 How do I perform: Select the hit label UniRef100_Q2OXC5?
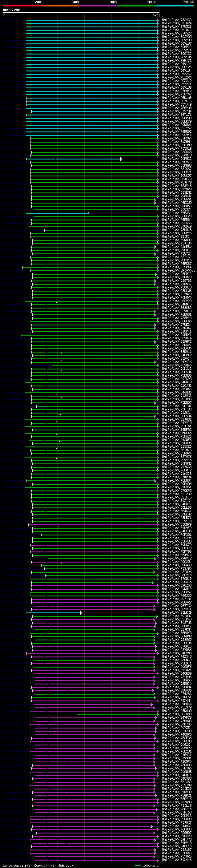(177, 582)
